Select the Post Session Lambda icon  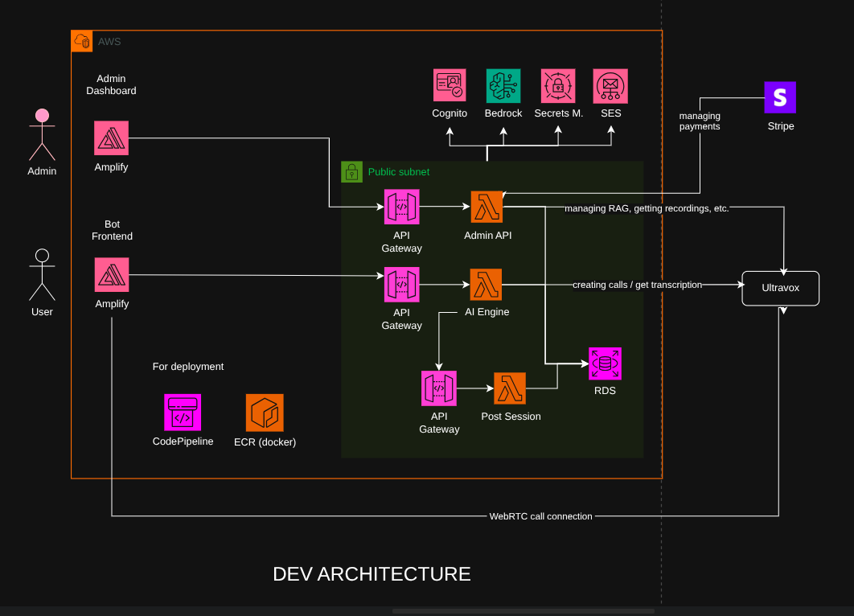point(511,388)
